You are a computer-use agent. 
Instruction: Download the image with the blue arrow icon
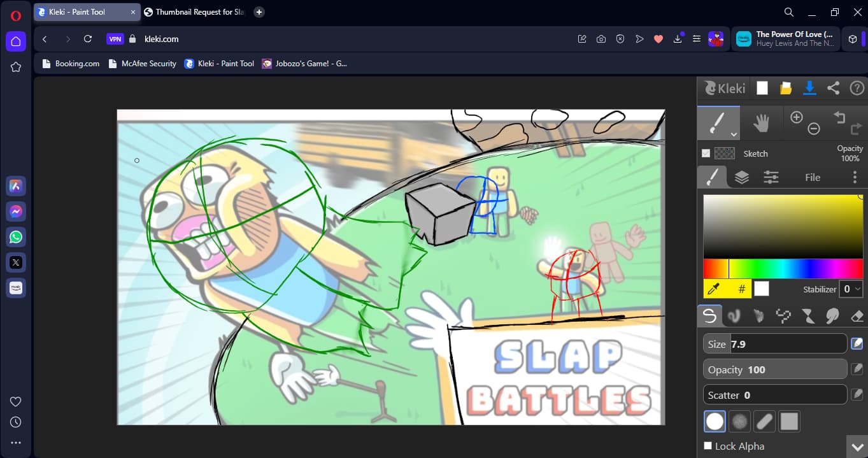[x=809, y=89]
